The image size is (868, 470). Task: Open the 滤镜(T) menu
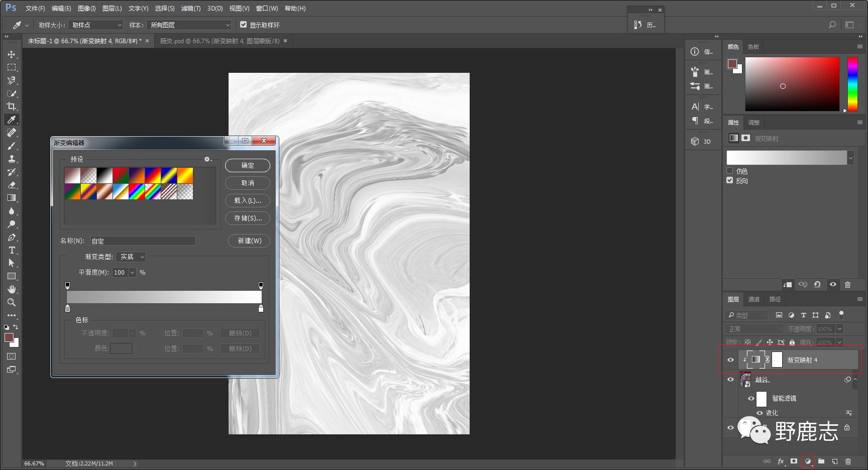coord(190,9)
